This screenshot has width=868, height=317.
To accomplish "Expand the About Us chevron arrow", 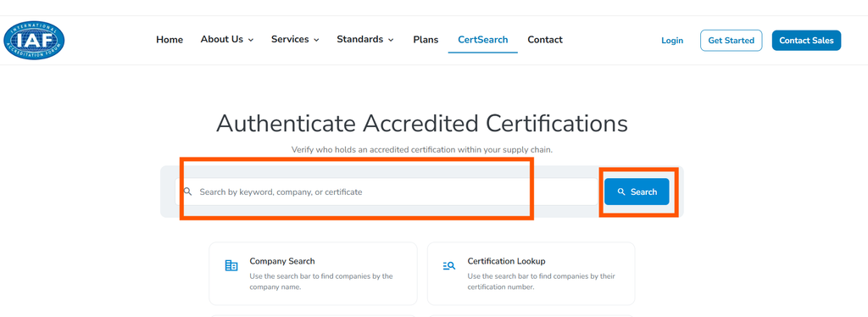I will coord(251,40).
